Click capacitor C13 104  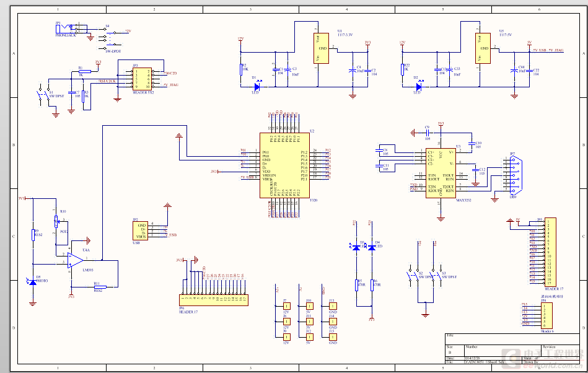click(x=437, y=69)
